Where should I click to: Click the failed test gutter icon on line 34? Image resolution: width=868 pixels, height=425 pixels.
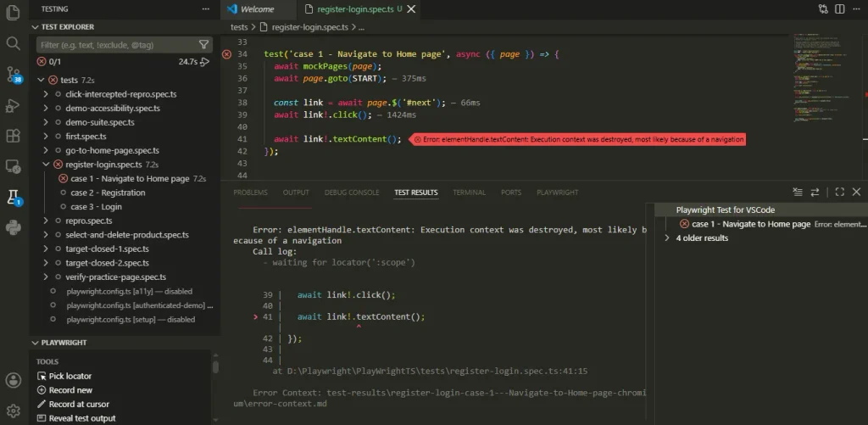(x=227, y=54)
